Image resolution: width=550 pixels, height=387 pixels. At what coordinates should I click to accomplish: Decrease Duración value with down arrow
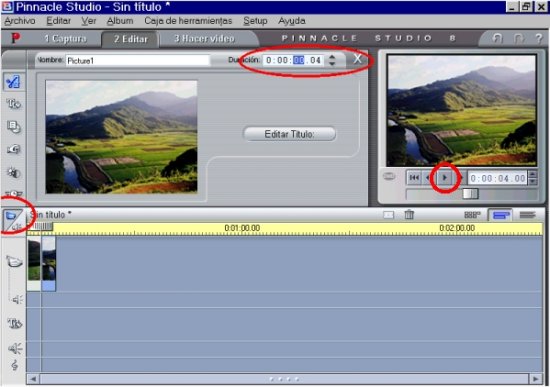(x=332, y=64)
